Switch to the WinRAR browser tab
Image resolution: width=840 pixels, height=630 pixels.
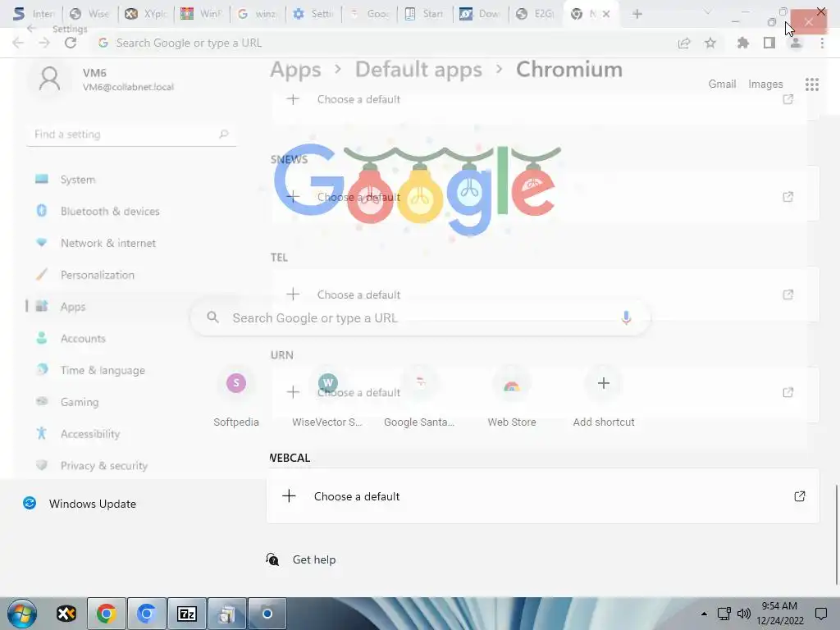point(201,14)
